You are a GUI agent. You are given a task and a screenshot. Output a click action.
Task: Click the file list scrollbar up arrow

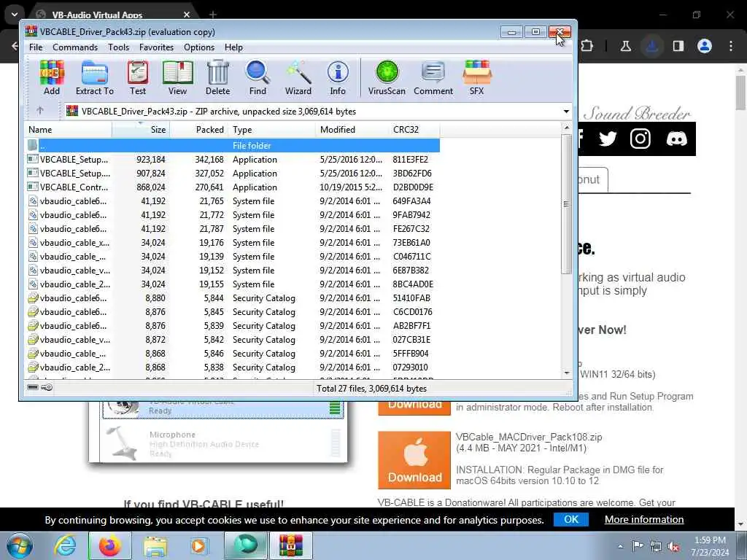[566, 128]
